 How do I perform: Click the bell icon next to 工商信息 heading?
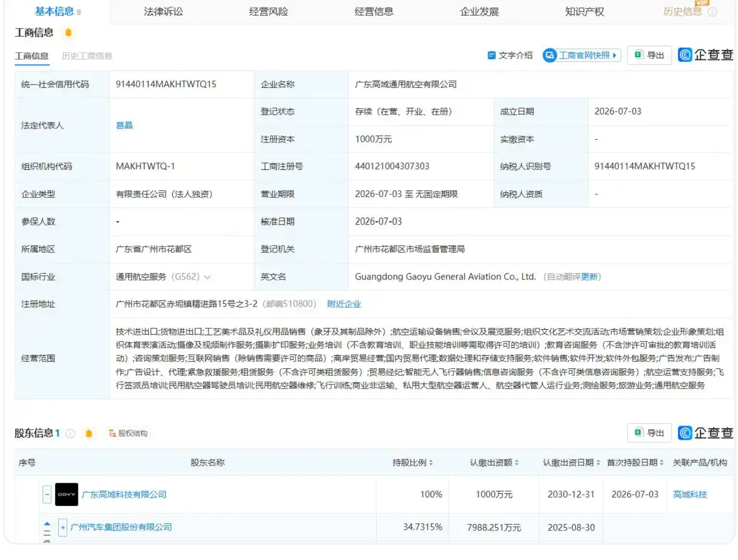(x=68, y=33)
